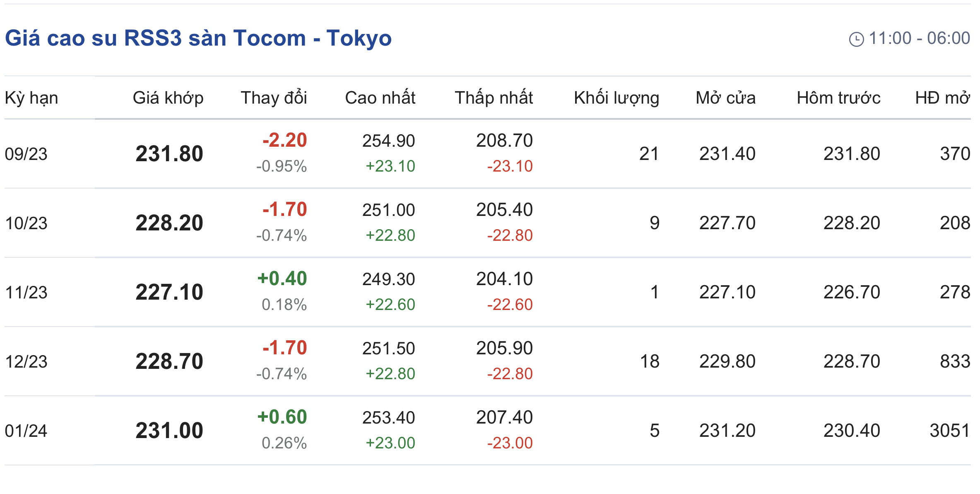Click the +0.60 change value

point(282,417)
